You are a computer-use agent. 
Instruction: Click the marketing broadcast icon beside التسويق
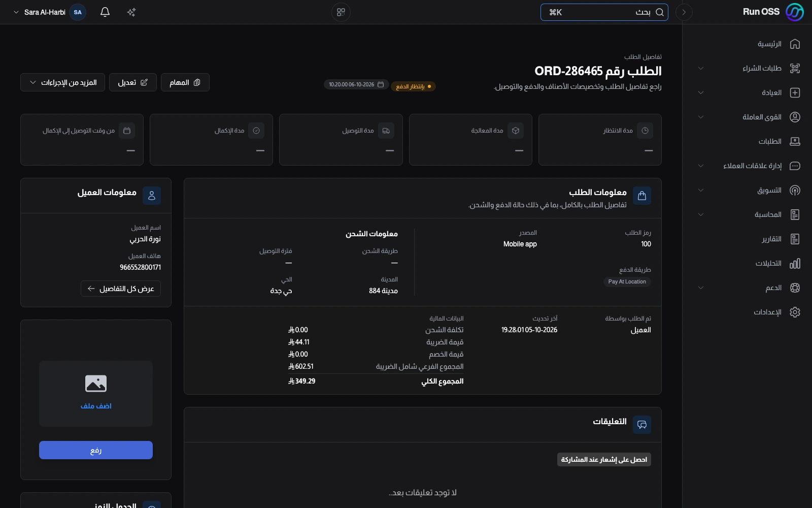pyautogui.click(x=795, y=190)
